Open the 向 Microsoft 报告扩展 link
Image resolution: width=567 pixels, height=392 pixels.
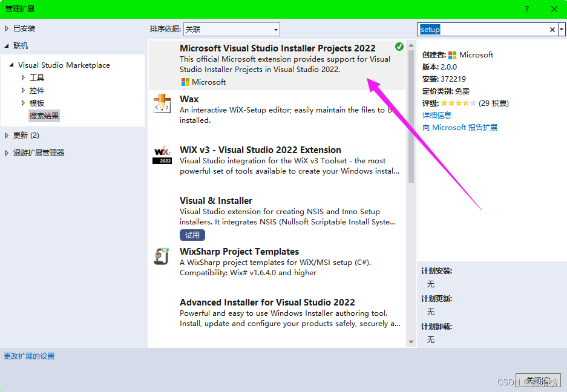coord(460,128)
